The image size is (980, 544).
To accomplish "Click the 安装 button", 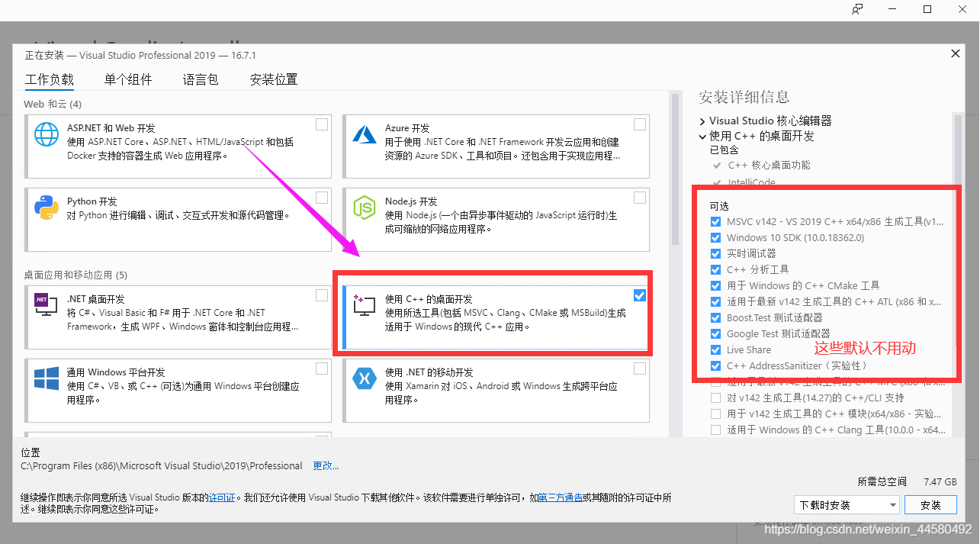I will [x=930, y=505].
